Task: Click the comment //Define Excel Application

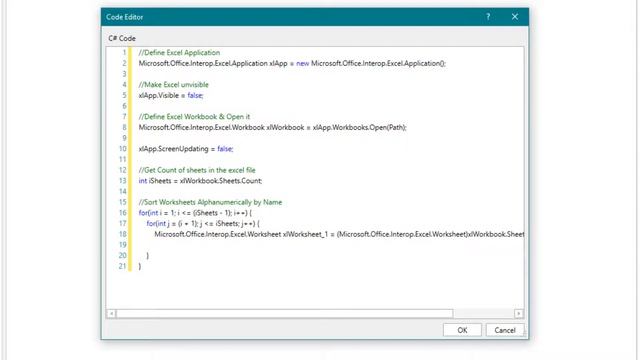Action: 179,53
